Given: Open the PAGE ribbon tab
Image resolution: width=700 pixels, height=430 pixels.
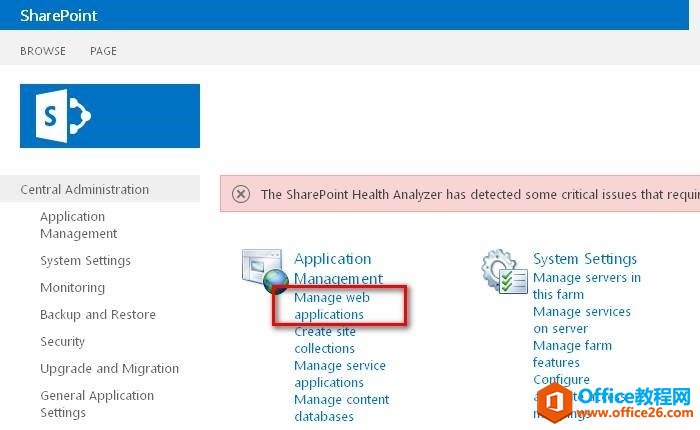Looking at the screenshot, I should [104, 51].
